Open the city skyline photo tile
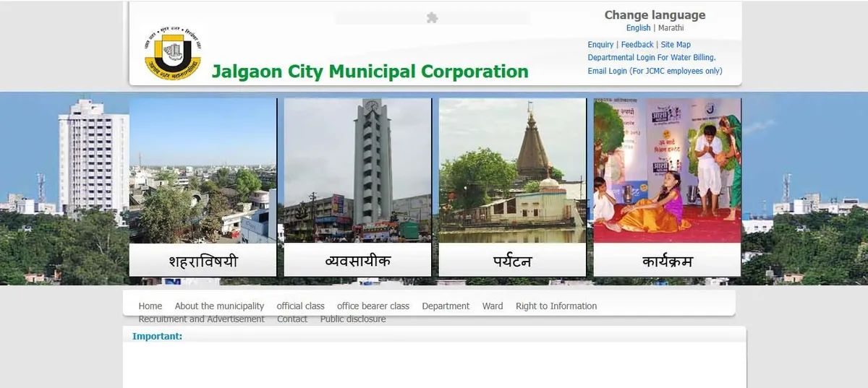 203,171
